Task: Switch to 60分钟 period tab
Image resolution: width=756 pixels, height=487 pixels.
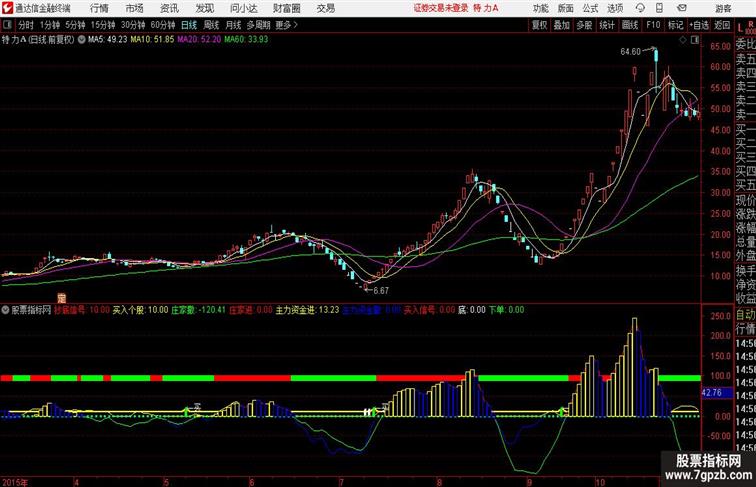Action: 163,25
